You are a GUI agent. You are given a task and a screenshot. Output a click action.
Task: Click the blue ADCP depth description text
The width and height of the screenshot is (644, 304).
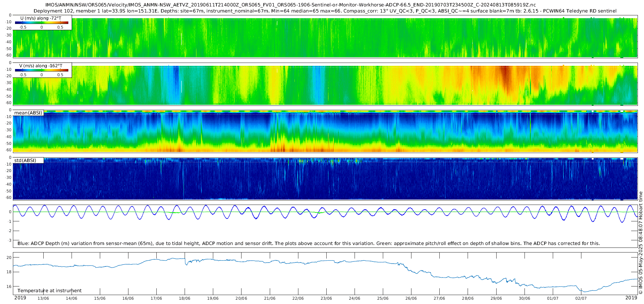coord(308,244)
